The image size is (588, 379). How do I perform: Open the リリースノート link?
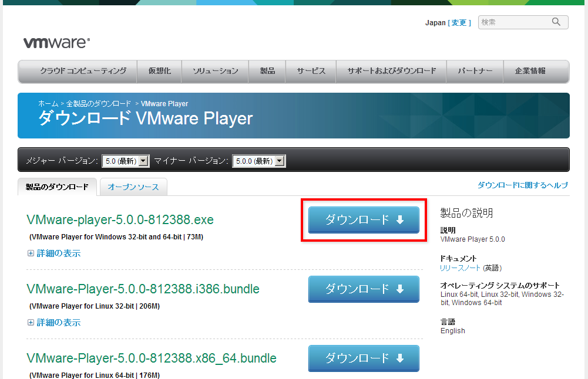(460, 268)
